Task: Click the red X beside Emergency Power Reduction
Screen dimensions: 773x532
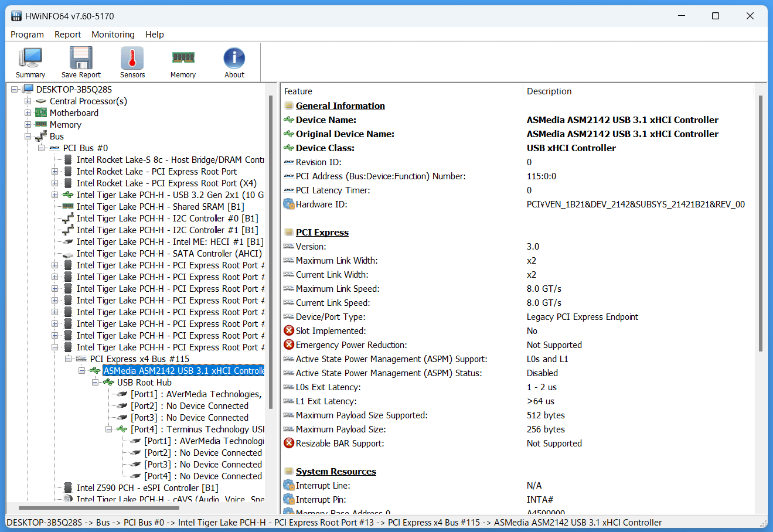Action: 289,345
